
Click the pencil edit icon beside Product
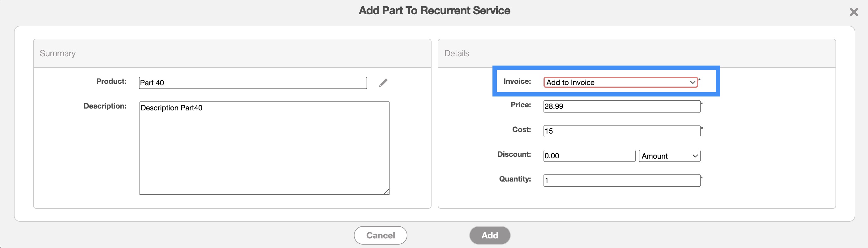[383, 83]
